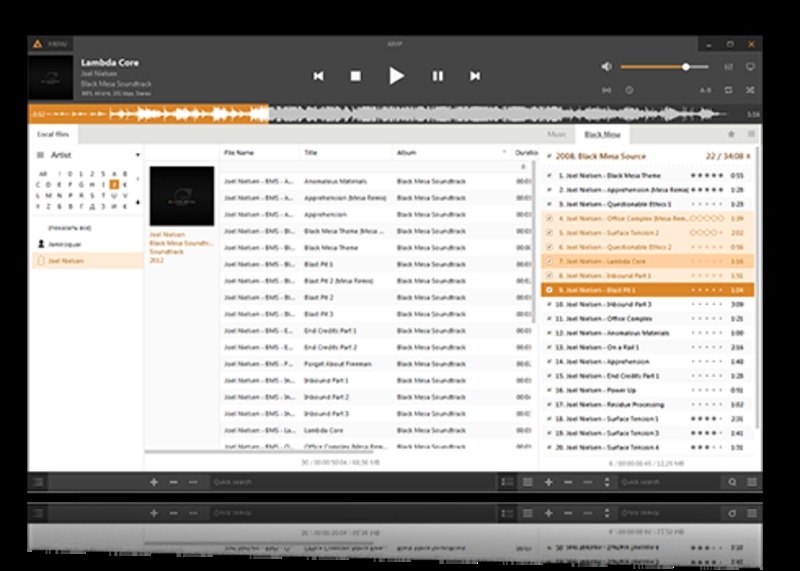Sort by the Title column header
Viewport: 800px width, 571px height.
pos(346,153)
